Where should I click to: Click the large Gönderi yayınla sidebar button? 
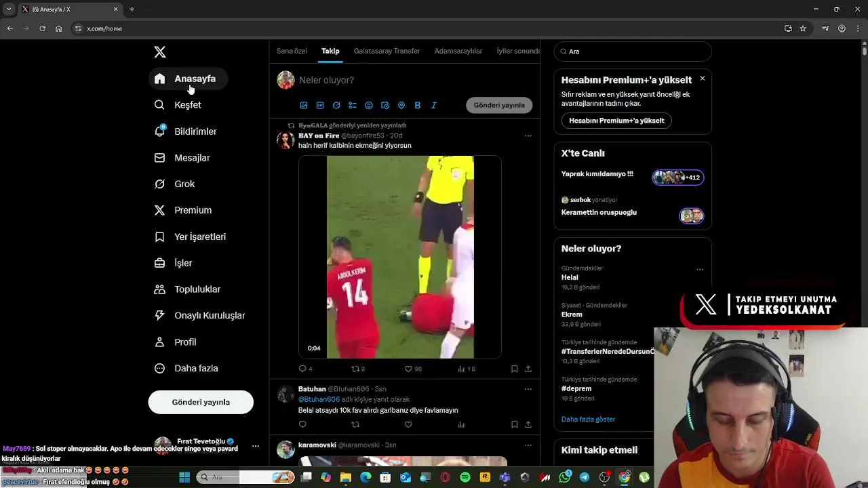coord(201,402)
